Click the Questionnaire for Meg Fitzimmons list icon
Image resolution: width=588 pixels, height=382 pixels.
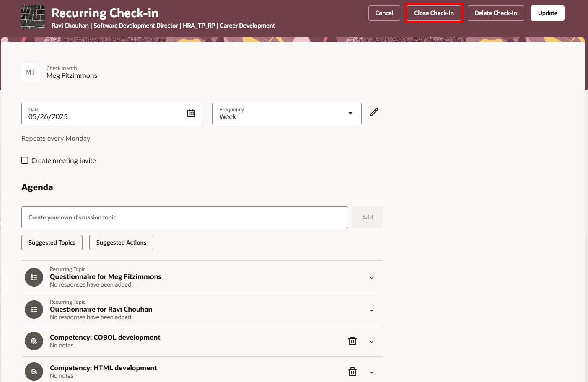[x=34, y=277]
